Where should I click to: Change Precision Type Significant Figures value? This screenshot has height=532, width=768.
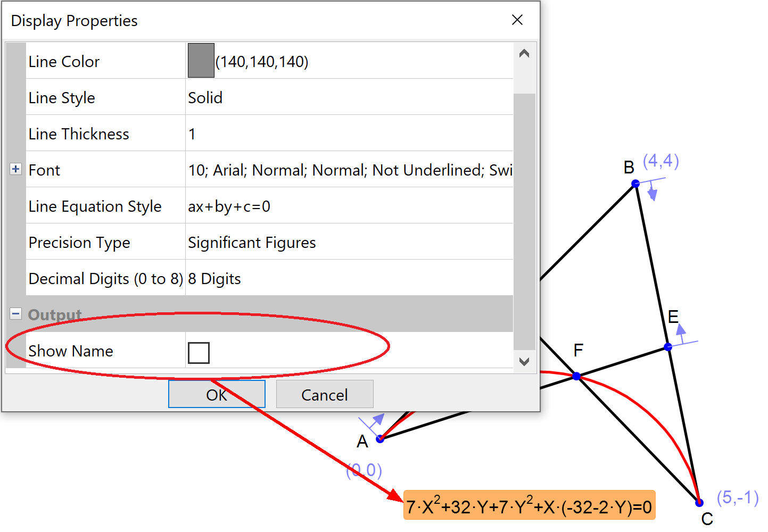(x=252, y=243)
